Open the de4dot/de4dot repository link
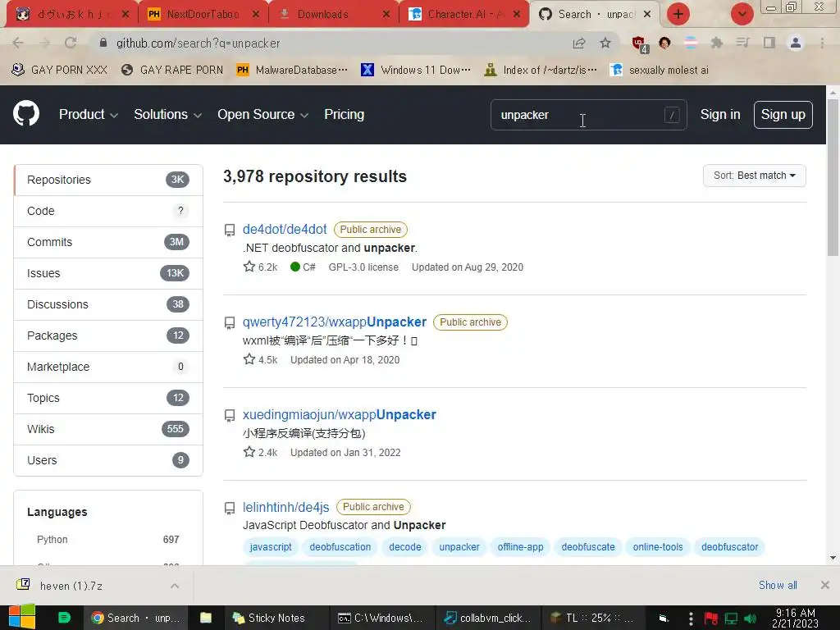This screenshot has width=840, height=630. tap(285, 230)
